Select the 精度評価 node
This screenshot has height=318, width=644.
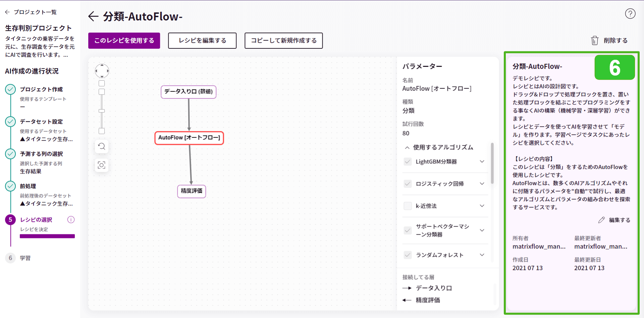[192, 191]
